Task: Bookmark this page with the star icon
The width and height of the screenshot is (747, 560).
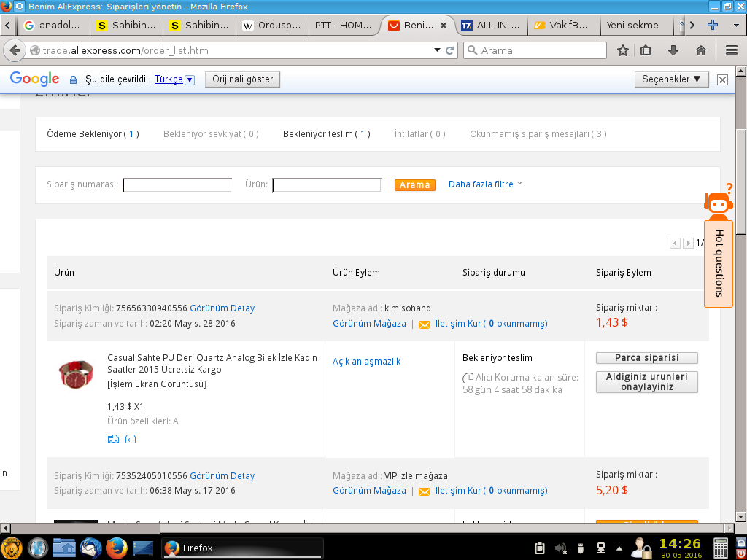Action: 623,50
